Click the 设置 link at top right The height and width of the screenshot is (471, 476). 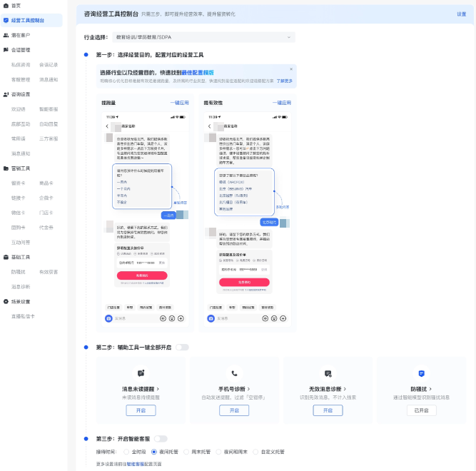point(461,14)
